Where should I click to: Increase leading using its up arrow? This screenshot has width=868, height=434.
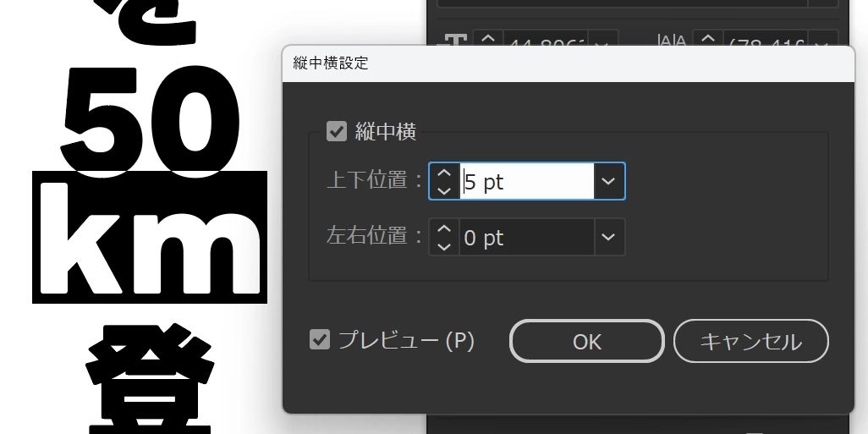click(x=708, y=39)
